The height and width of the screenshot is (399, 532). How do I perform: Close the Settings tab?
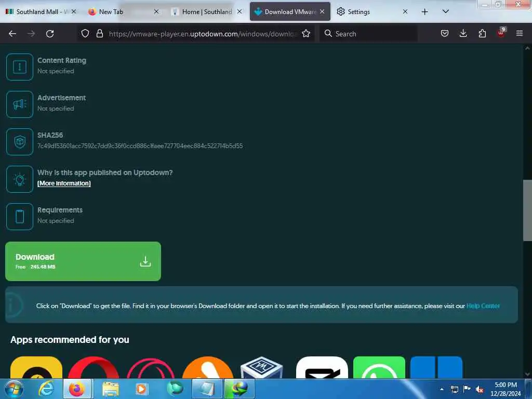point(405,11)
